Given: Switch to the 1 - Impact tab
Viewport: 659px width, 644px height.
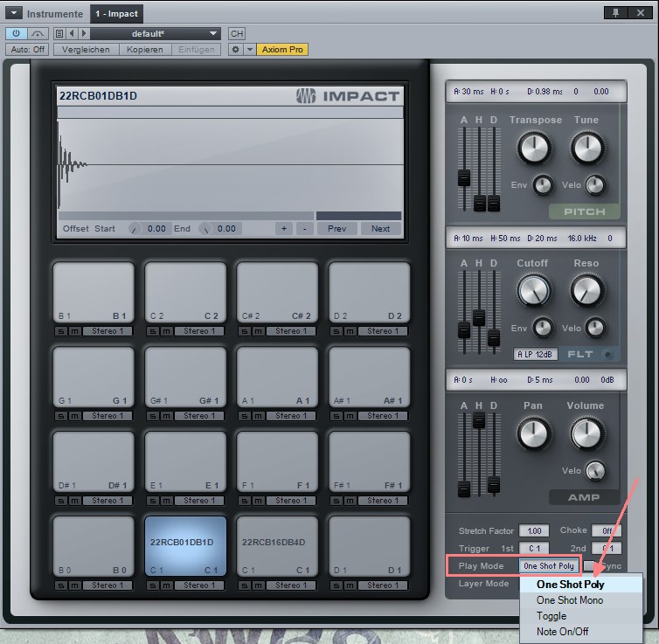Looking at the screenshot, I should click(116, 14).
